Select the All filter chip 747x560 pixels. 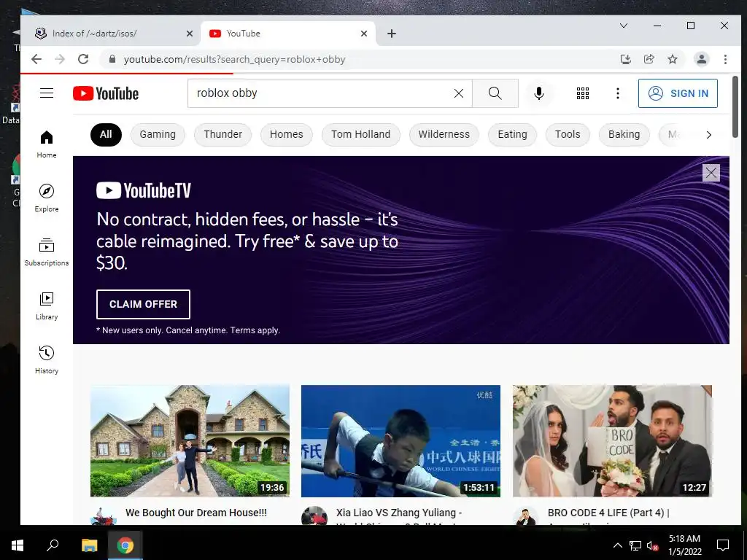coord(106,134)
